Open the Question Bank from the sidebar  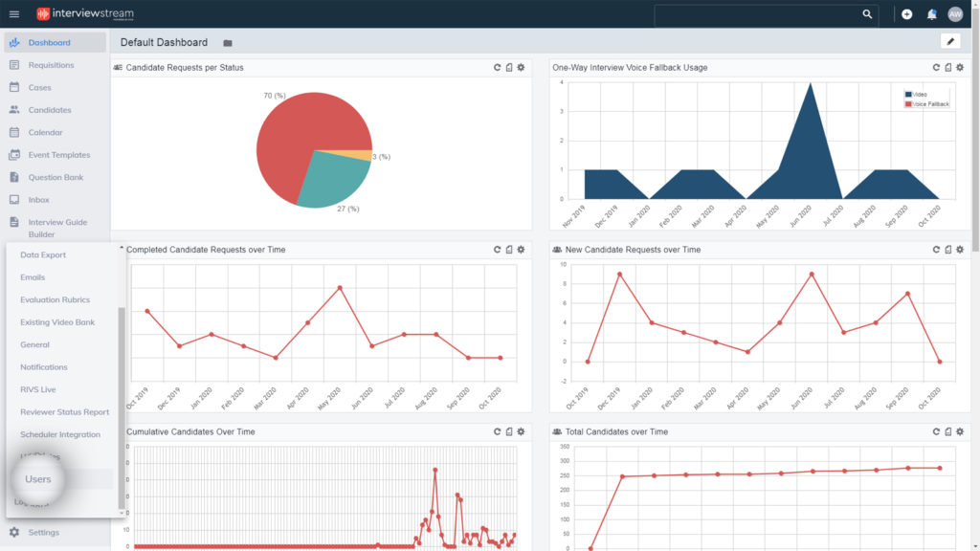(x=57, y=177)
